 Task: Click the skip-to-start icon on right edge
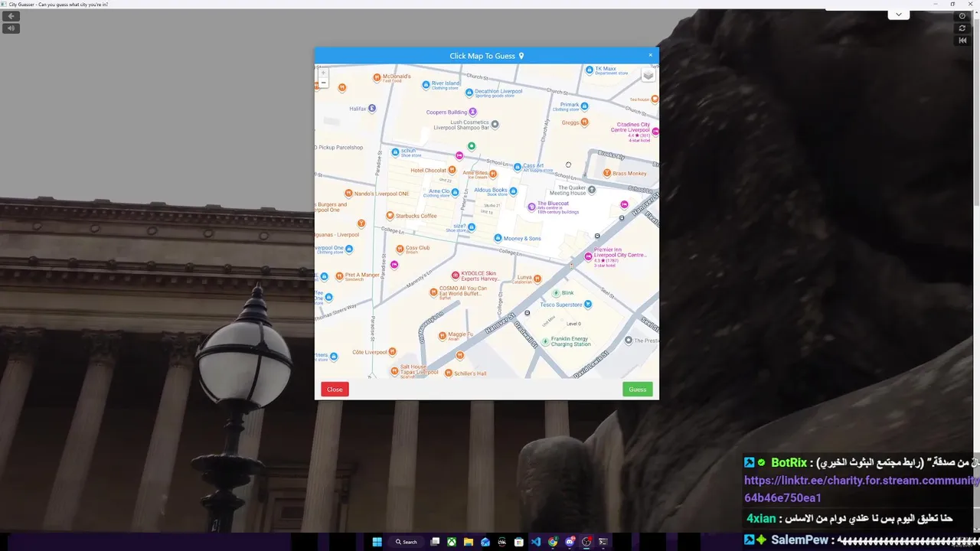point(962,41)
